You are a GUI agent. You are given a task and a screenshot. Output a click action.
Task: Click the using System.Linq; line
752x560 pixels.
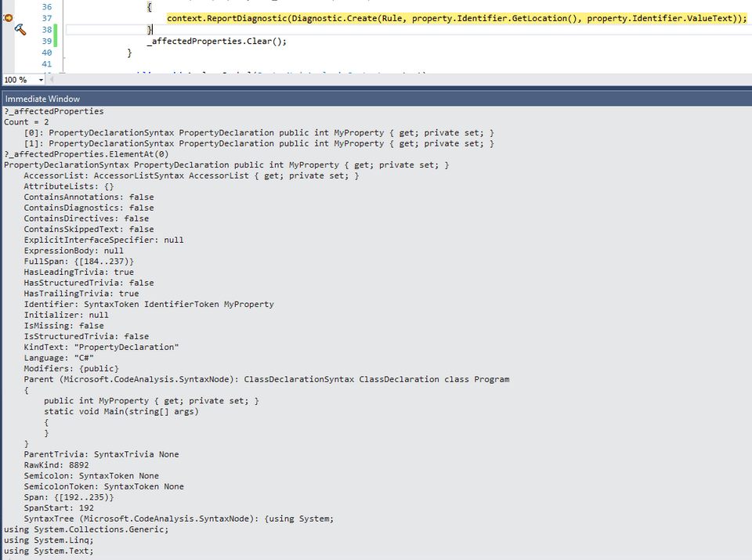(x=49, y=540)
